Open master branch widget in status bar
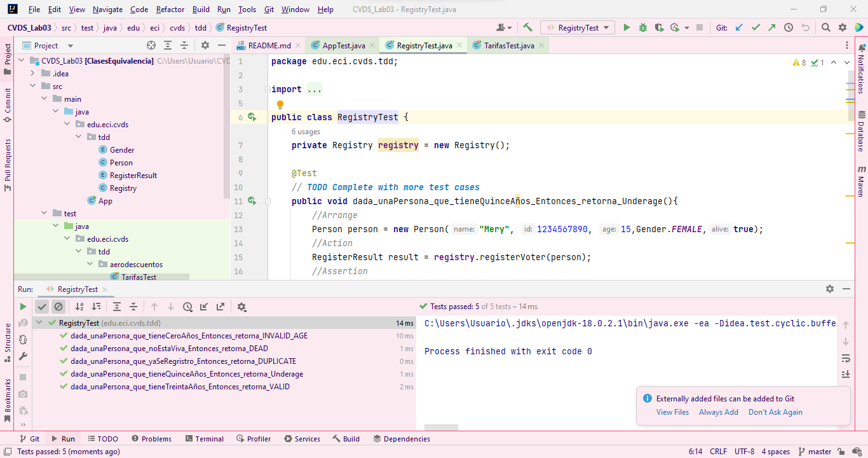Screen dimensions: 868x458 coord(815,452)
